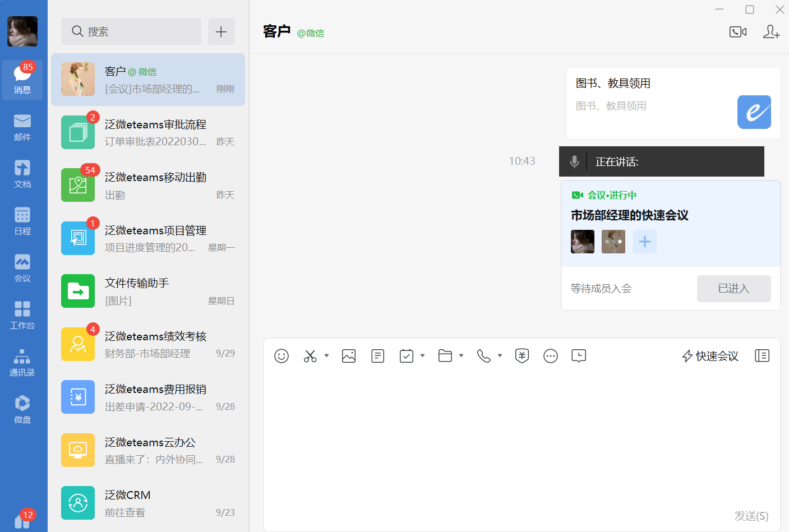Click the chat history clock icon
Screen dimensions: 789x532
(579, 356)
